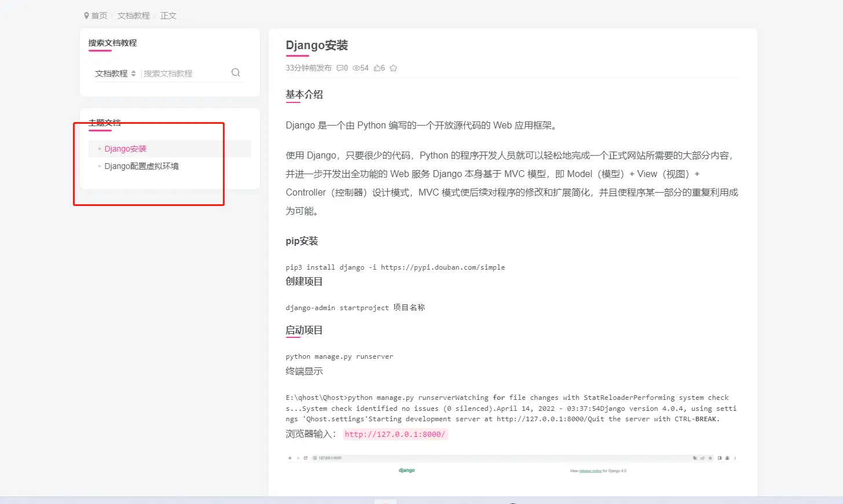
Task: Click the pip3 install django code line
Action: 395,267
